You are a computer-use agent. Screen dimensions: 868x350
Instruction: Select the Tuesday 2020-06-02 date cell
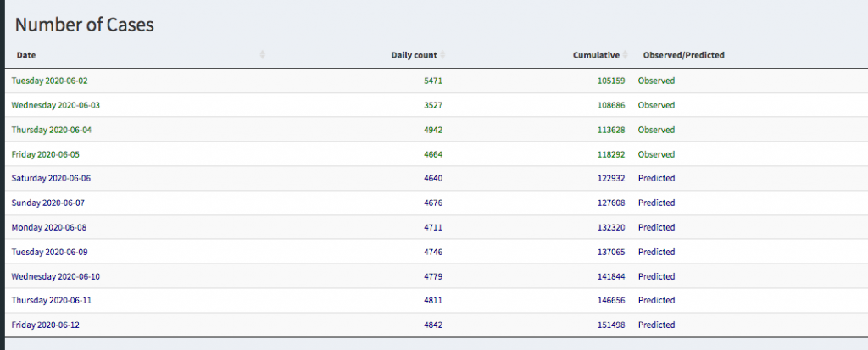click(49, 81)
